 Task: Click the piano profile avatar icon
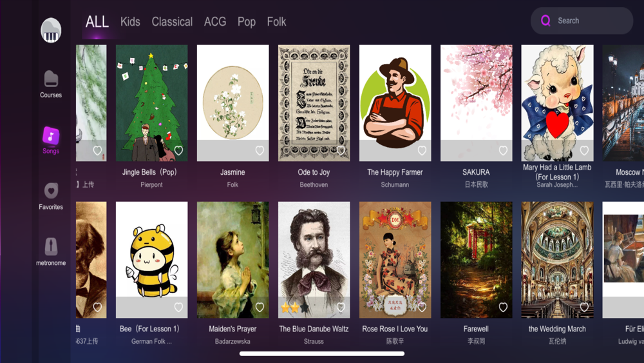[x=51, y=30]
